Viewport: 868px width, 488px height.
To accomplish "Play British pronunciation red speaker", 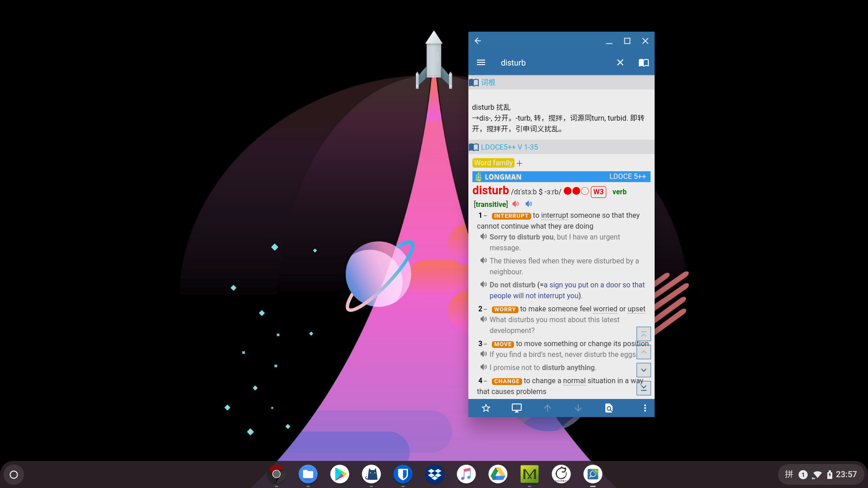I will pyautogui.click(x=516, y=204).
